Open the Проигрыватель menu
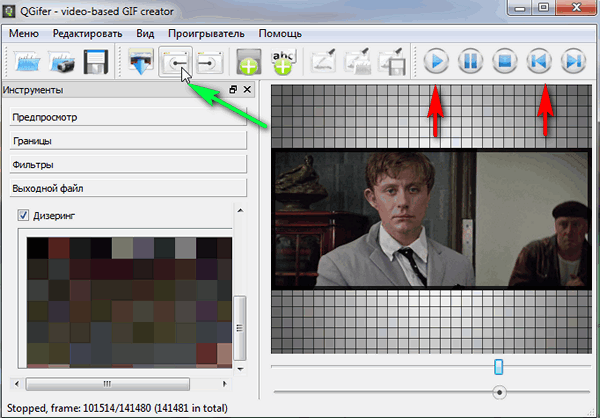This screenshot has height=418, width=600. tap(206, 34)
